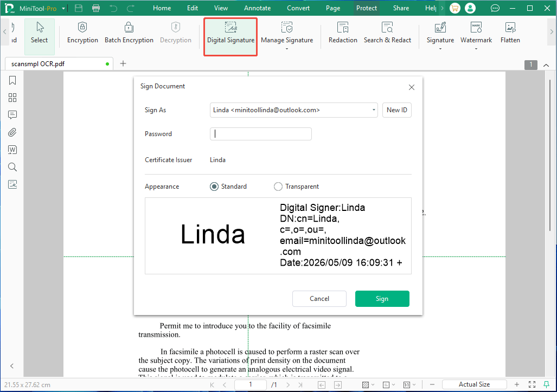557x392 pixels.
Task: Open the comments sidebar panel
Action: [x=12, y=115]
